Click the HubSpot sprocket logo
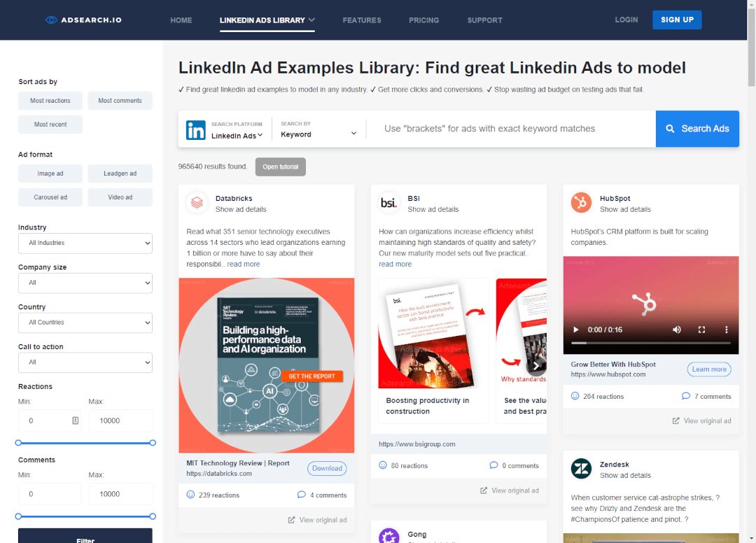Viewport: 756px width, 543px height. pos(581,202)
